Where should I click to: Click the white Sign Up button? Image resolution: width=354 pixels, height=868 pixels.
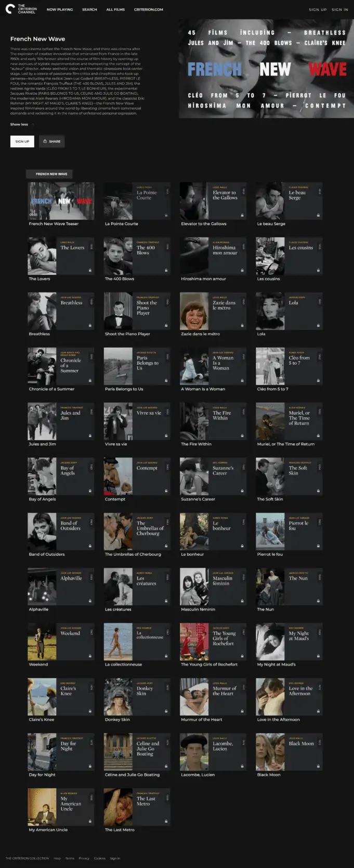22,141
